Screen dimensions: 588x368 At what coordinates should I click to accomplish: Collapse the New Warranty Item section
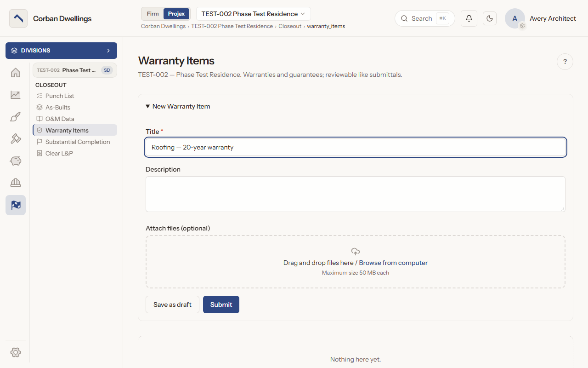point(178,106)
